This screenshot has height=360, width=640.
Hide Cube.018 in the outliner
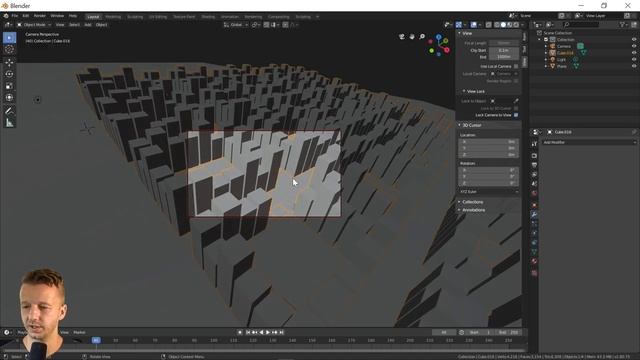tap(634, 53)
